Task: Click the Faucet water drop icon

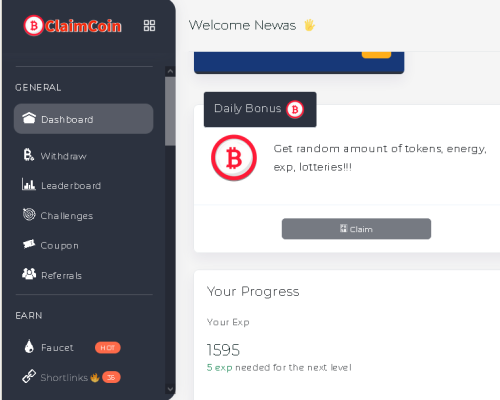Action: (x=29, y=346)
